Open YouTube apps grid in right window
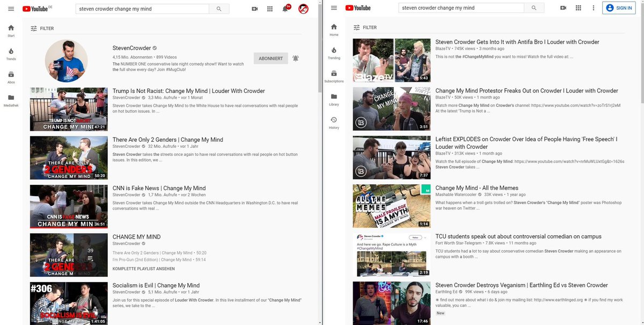Screen dimensions: 644x325 (x=578, y=8)
